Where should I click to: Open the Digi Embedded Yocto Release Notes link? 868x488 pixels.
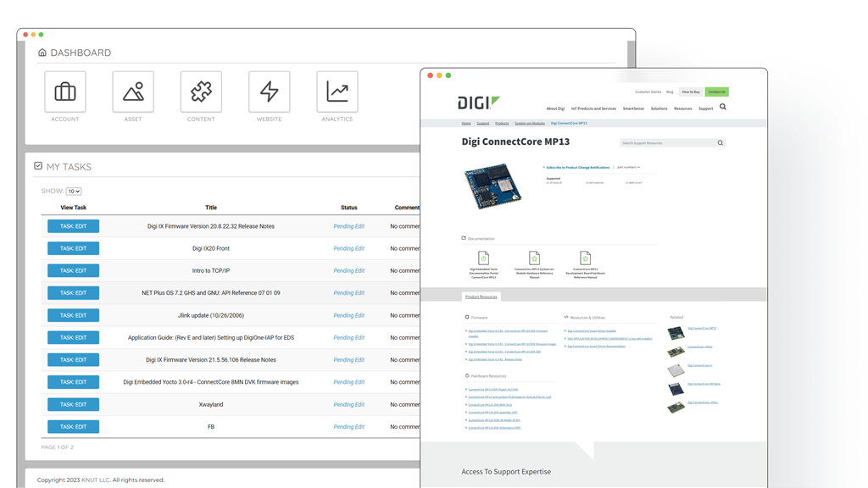(x=495, y=359)
